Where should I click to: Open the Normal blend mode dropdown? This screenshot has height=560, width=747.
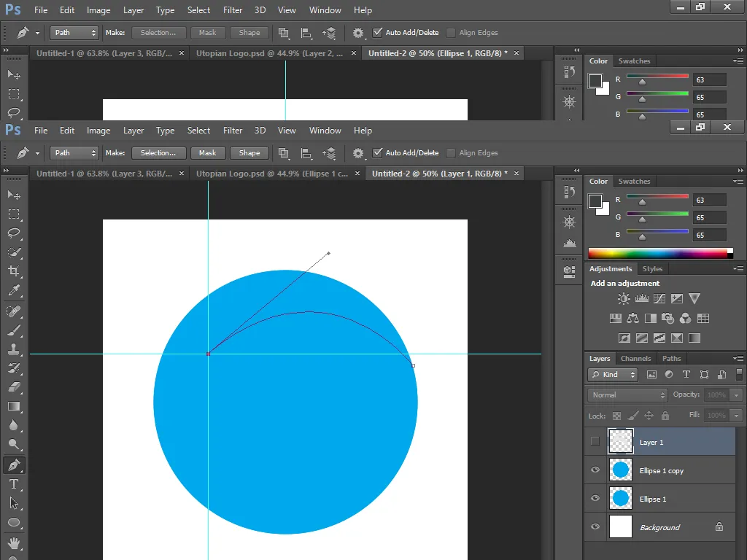(627, 394)
